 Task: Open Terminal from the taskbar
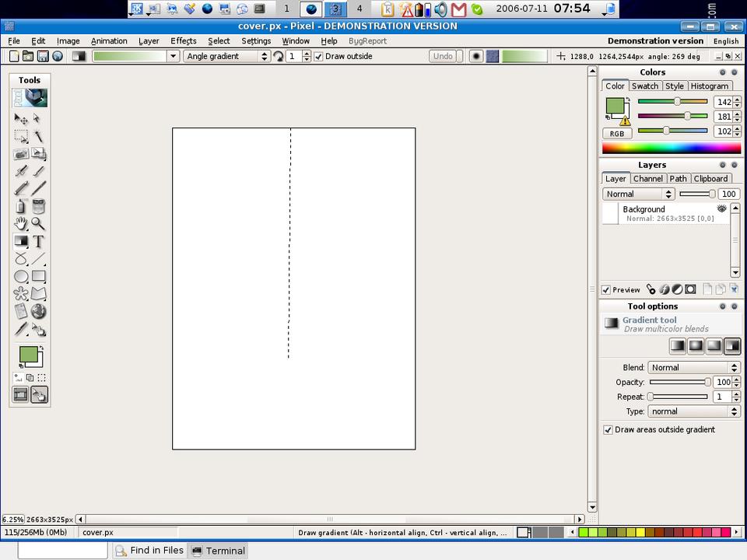point(218,551)
